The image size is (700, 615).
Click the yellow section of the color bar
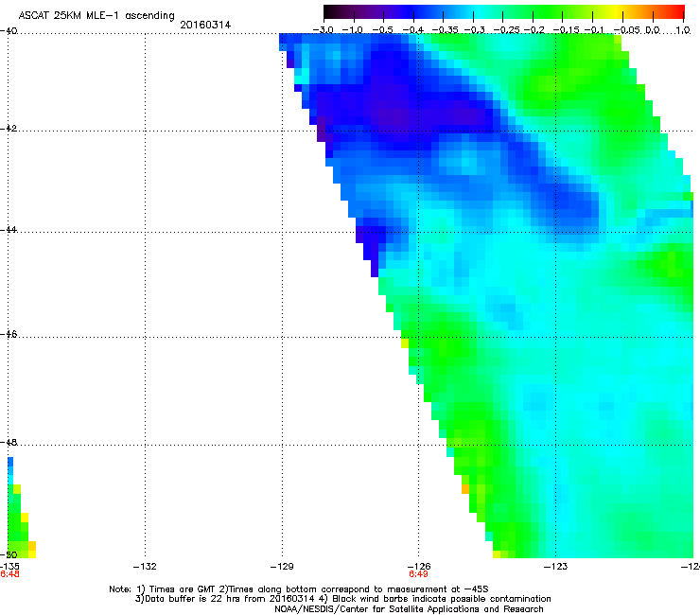(x=615, y=12)
